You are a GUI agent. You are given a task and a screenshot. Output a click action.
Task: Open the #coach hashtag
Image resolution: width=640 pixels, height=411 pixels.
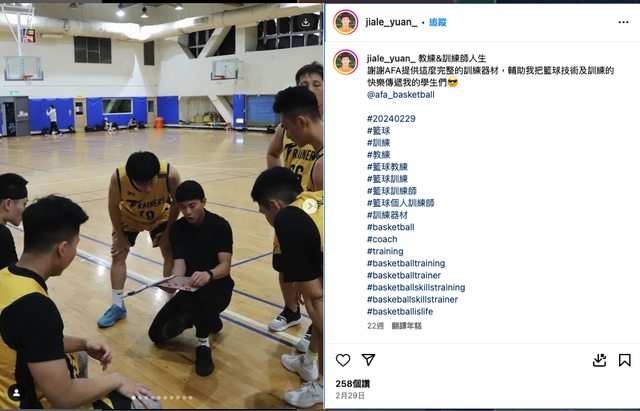(382, 239)
